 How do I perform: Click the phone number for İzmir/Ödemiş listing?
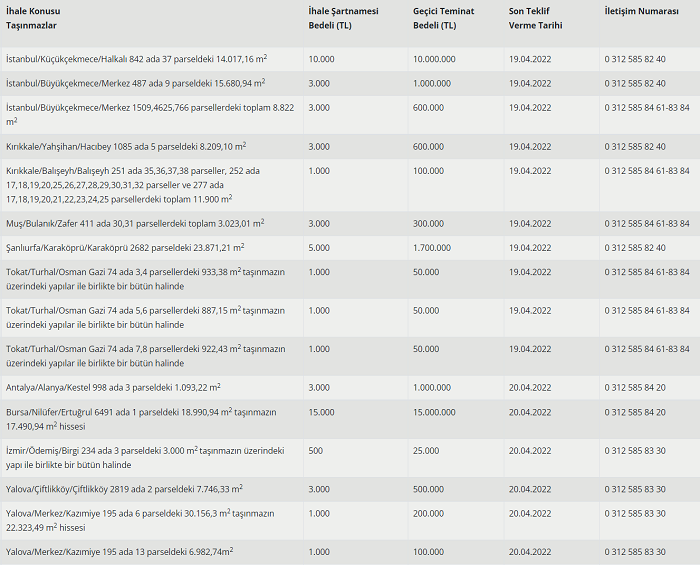coord(634,451)
